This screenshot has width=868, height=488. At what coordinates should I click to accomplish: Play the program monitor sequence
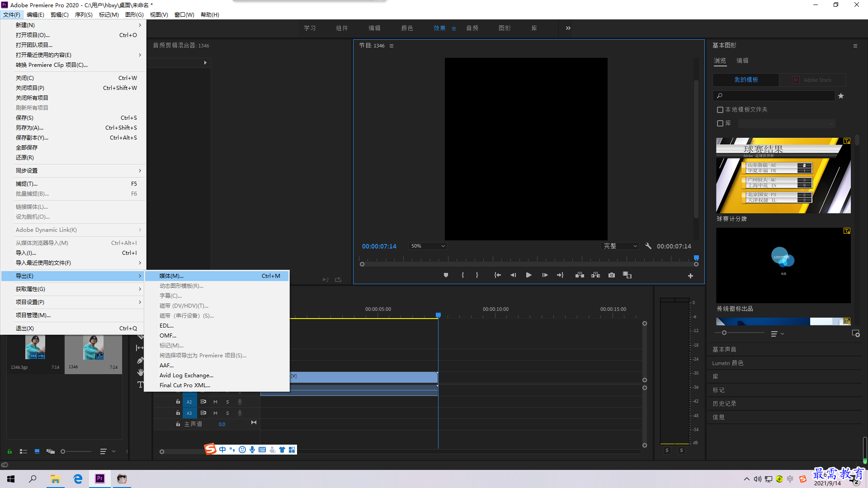click(x=528, y=275)
